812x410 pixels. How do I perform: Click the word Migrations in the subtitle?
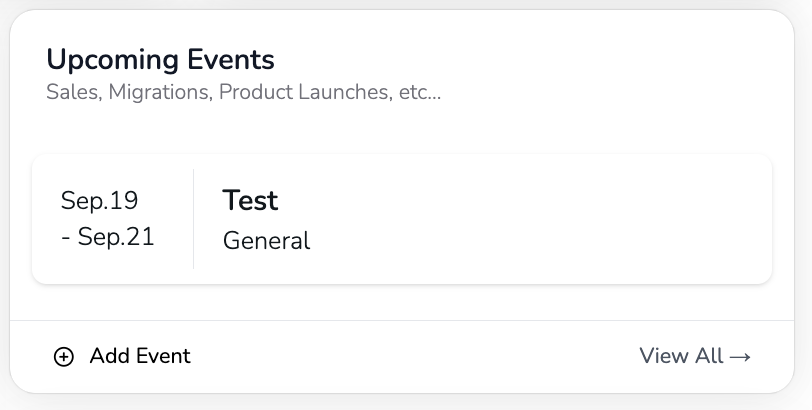pyautogui.click(x=160, y=93)
